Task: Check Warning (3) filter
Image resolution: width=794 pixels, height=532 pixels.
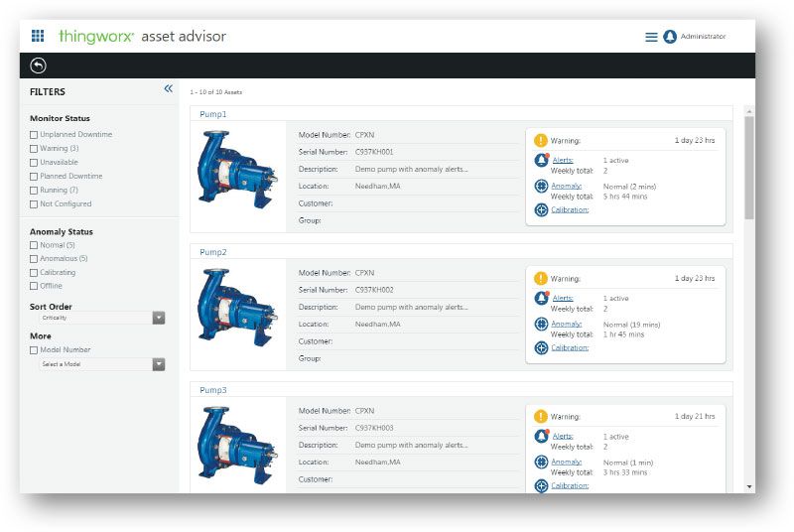Action: pyautogui.click(x=34, y=149)
